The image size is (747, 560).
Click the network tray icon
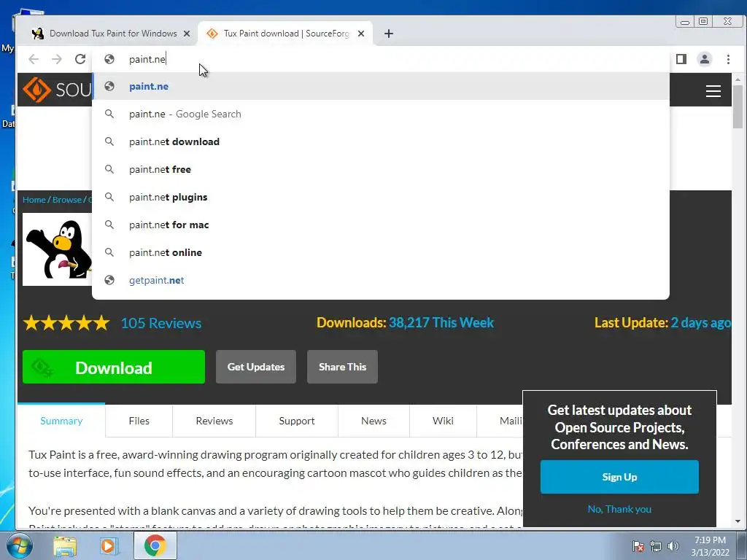(x=656, y=546)
